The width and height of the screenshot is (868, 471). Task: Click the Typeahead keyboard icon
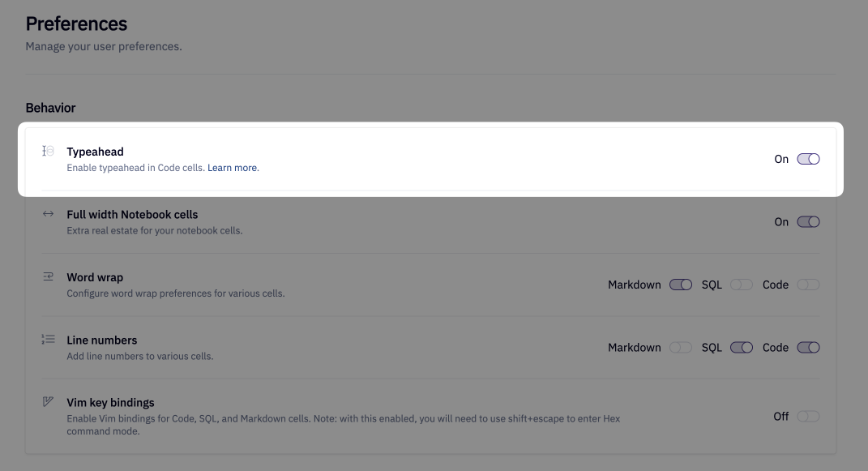click(x=48, y=152)
